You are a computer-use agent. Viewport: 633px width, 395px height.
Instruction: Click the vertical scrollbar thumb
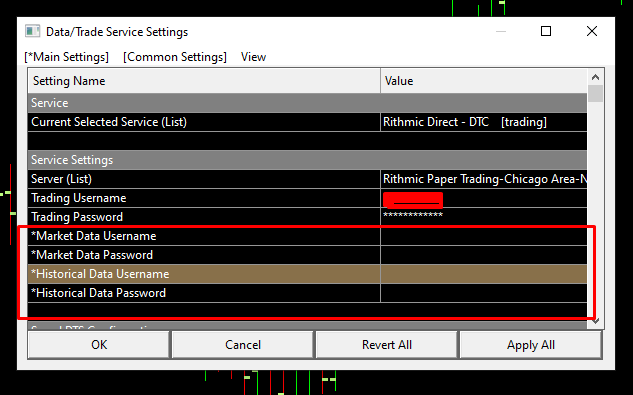click(595, 93)
